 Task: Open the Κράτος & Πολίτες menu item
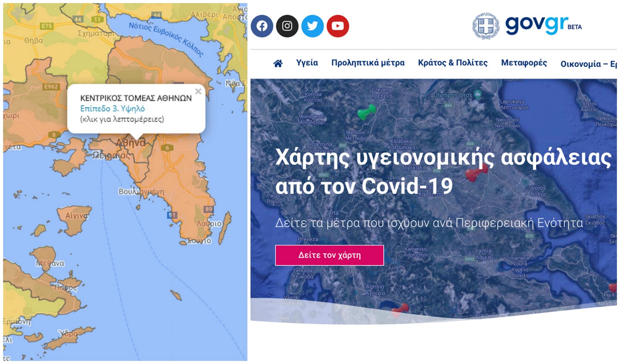453,63
